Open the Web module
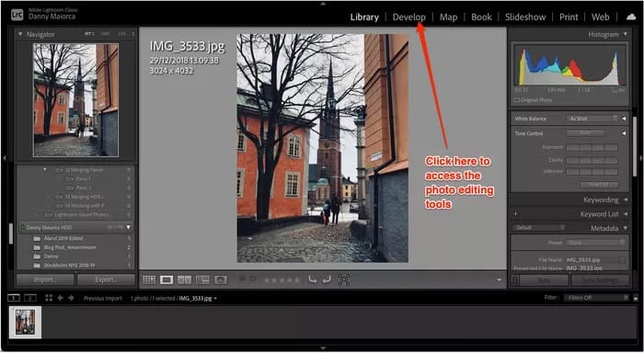This screenshot has width=644, height=354. [x=600, y=17]
